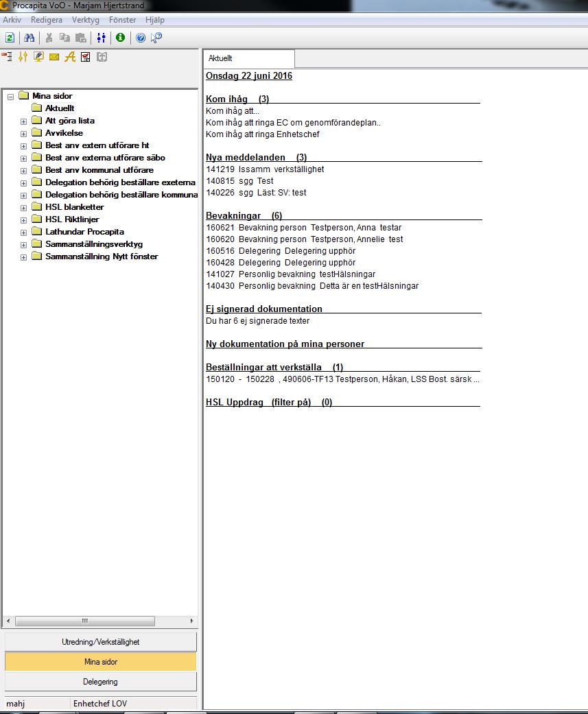Open the Bevakningar (6) heading

coord(244,215)
